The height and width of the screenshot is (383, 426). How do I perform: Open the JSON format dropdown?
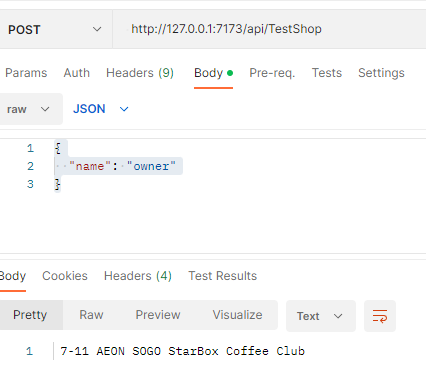pyautogui.click(x=101, y=109)
